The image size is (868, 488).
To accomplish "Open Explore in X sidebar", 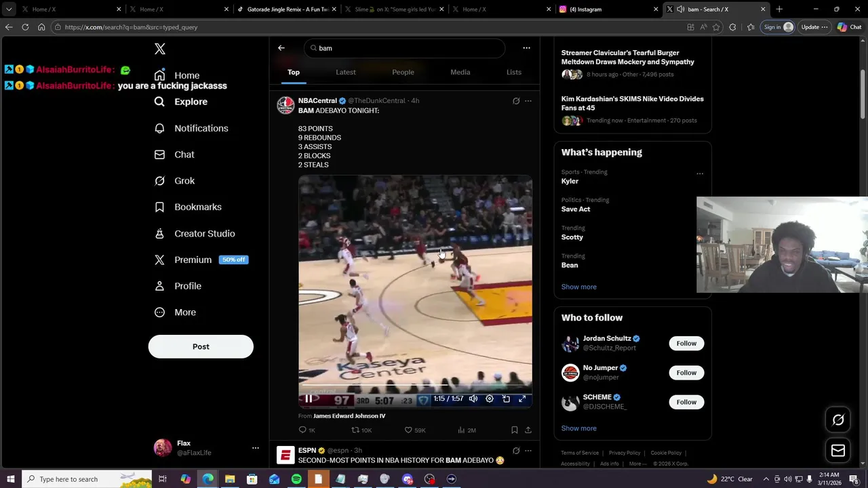I will [181, 102].
